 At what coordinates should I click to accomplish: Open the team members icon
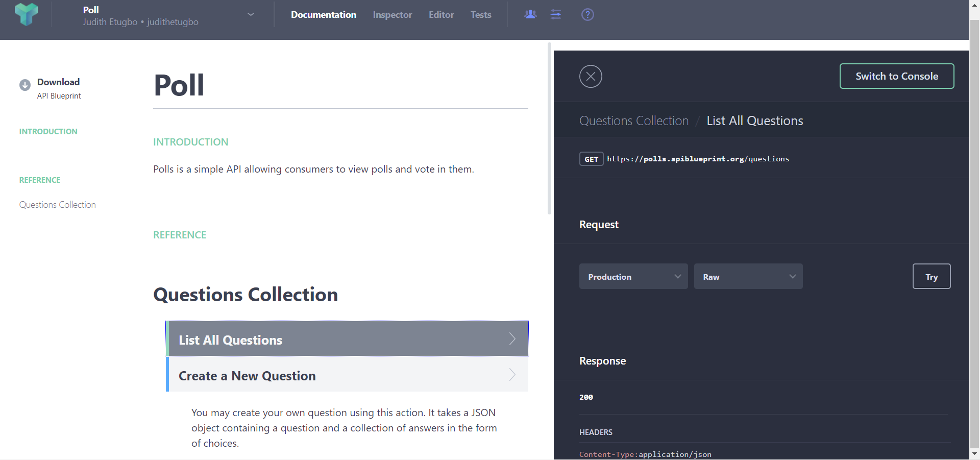tap(530, 14)
